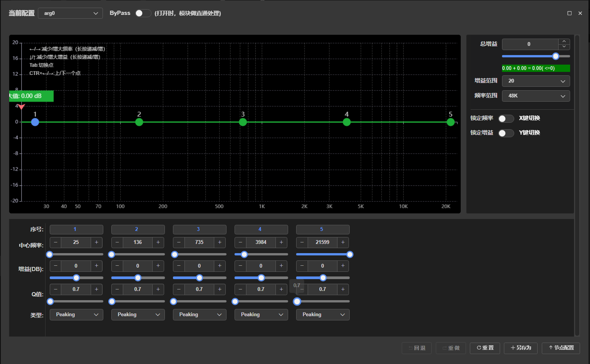Select EQ node 5 on the graph
Image resolution: width=590 pixels, height=364 pixels.
coord(451,122)
